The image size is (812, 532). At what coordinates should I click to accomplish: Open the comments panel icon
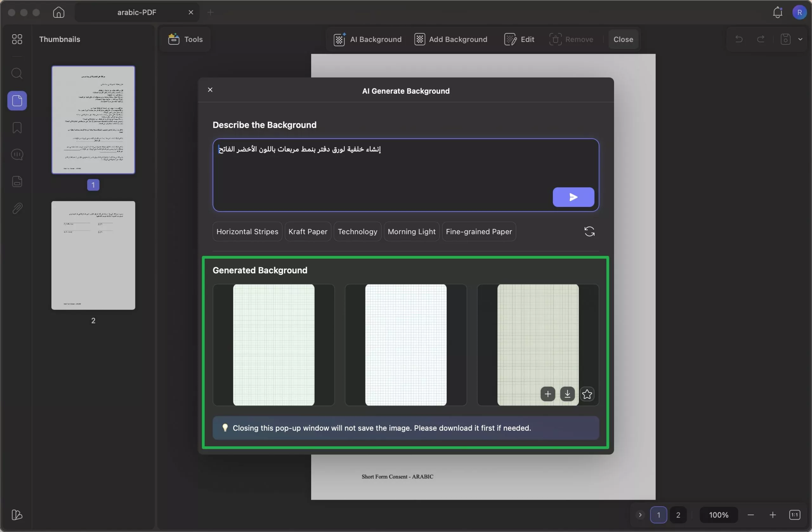(17, 155)
